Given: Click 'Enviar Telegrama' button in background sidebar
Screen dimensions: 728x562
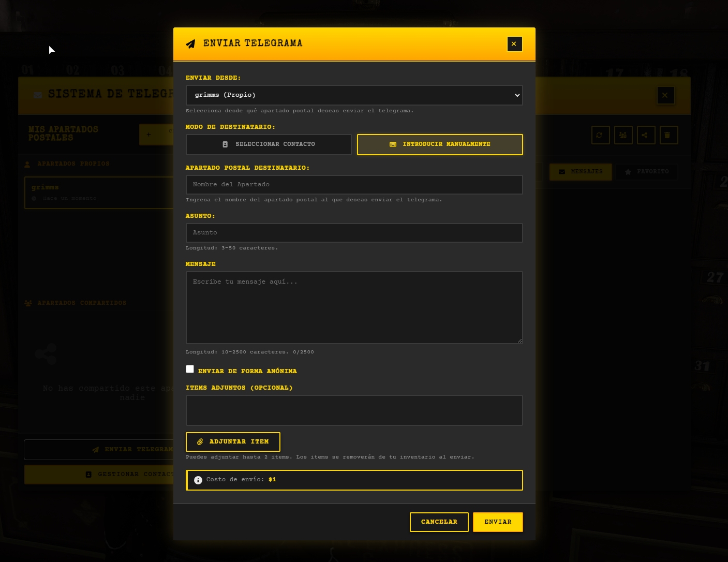Looking at the screenshot, I should pyautogui.click(x=99, y=450).
